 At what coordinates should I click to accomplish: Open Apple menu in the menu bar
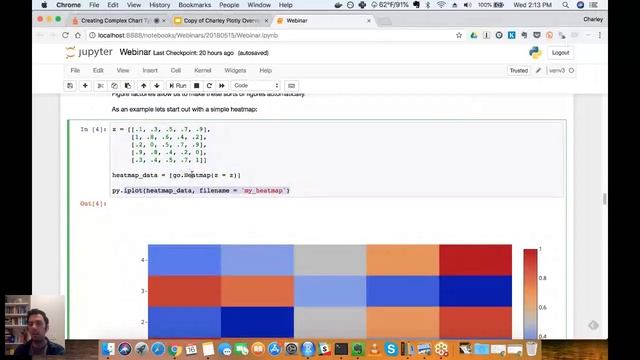(44, 5)
